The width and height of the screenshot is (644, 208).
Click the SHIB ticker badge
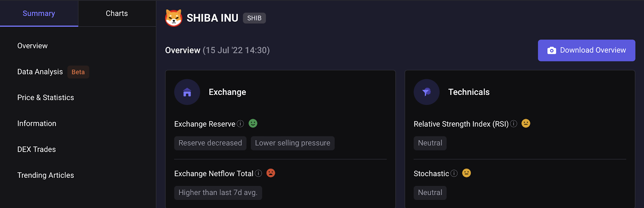[x=254, y=18]
